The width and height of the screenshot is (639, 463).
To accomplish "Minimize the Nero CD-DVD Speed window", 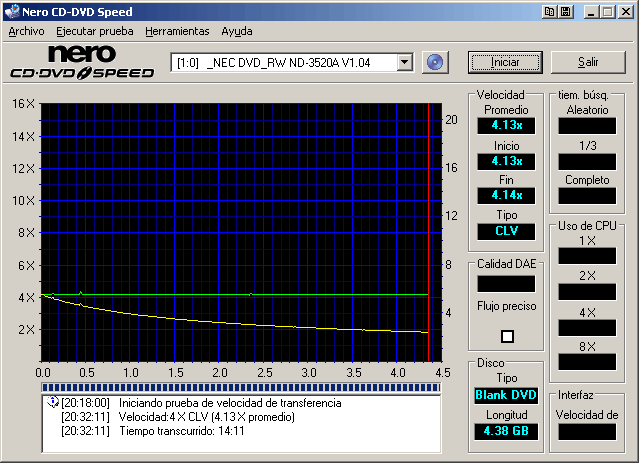I will coord(592,12).
